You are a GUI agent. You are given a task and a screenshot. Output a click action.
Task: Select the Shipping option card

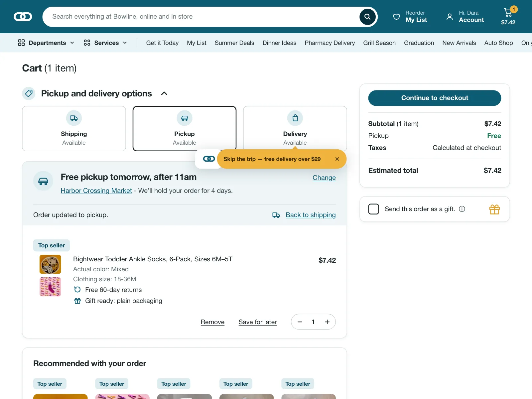[74, 129]
